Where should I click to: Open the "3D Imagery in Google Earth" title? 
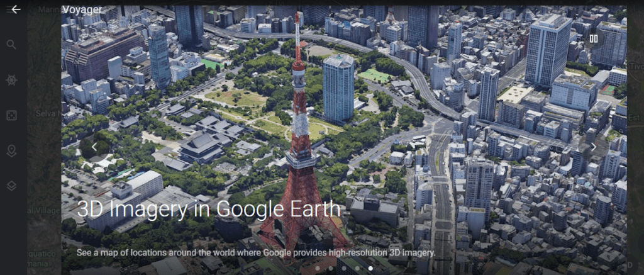pyautogui.click(x=209, y=210)
